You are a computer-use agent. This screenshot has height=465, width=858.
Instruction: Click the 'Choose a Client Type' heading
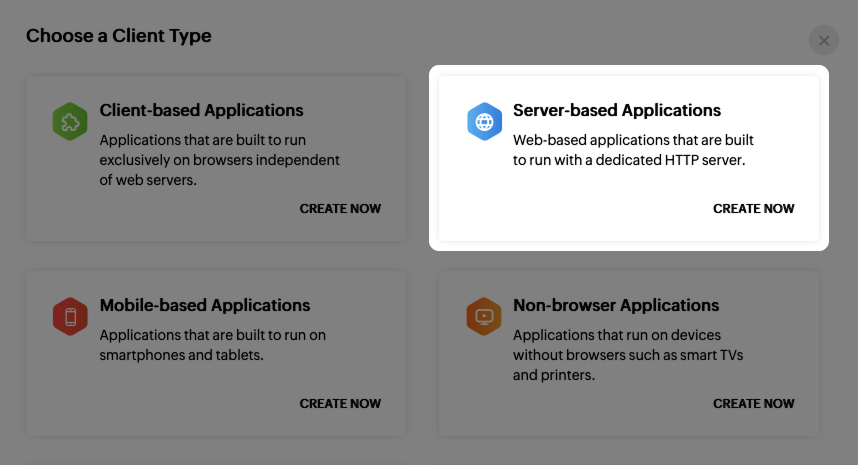point(119,36)
